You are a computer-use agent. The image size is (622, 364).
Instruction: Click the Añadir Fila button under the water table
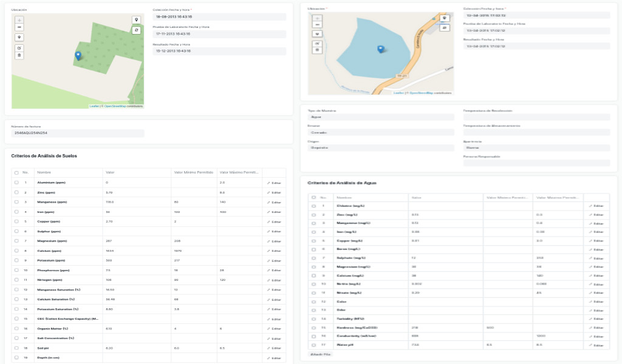tap(320, 354)
